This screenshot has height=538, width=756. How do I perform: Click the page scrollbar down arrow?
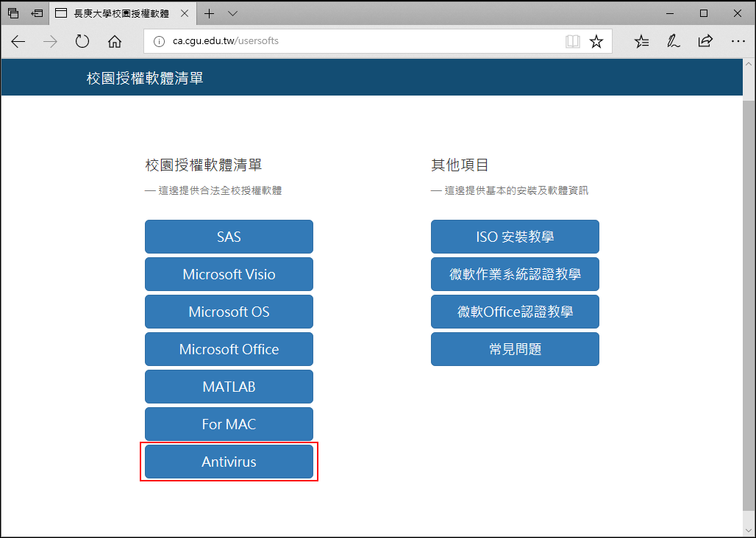click(x=749, y=530)
